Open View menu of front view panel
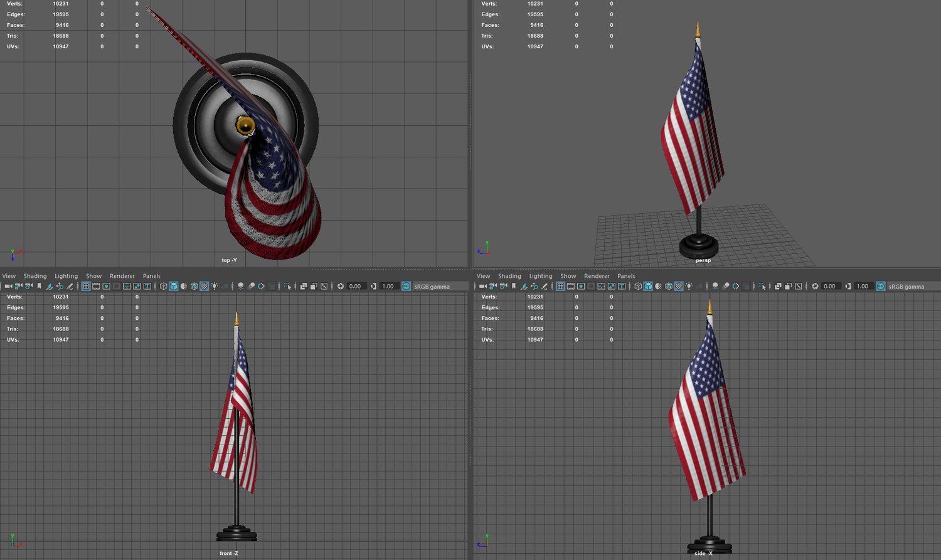941x560 pixels. [9, 276]
